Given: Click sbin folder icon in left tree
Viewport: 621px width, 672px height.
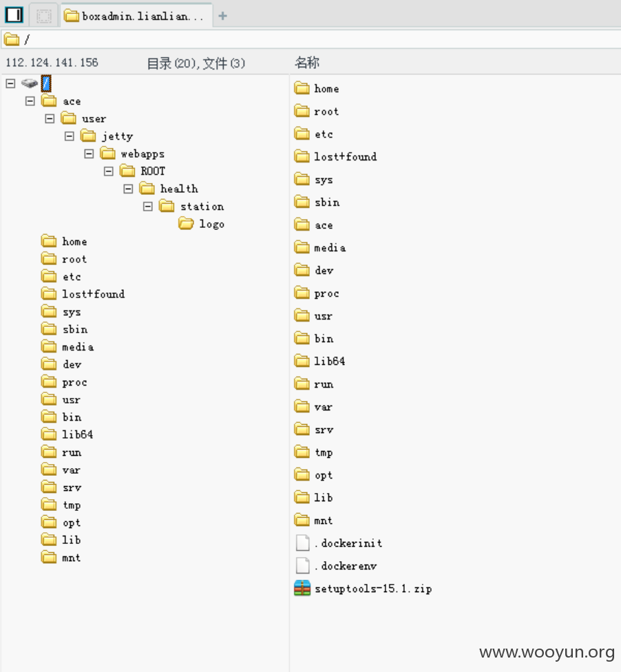Looking at the screenshot, I should coord(49,329).
